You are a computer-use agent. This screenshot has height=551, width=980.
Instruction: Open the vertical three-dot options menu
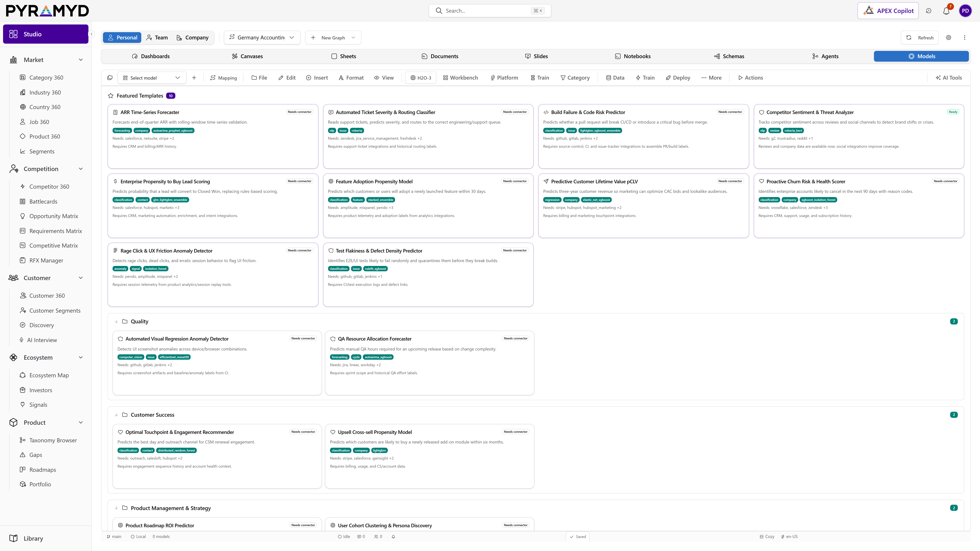click(x=964, y=38)
